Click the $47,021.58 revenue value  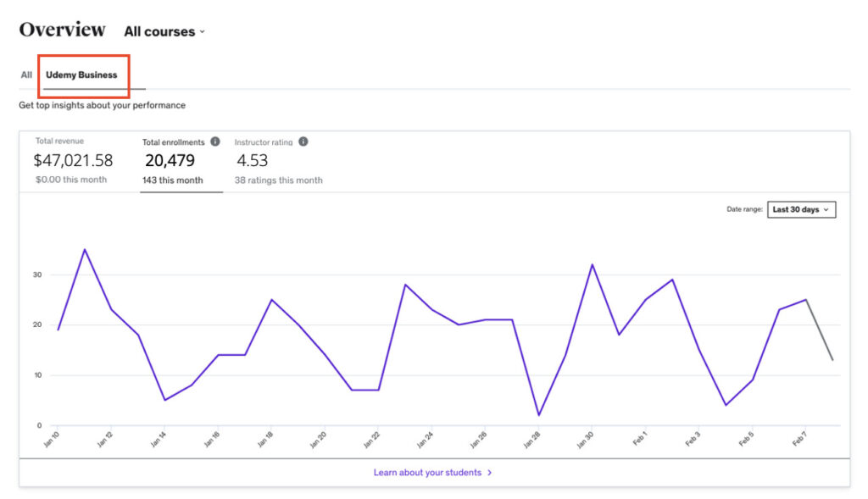point(73,160)
